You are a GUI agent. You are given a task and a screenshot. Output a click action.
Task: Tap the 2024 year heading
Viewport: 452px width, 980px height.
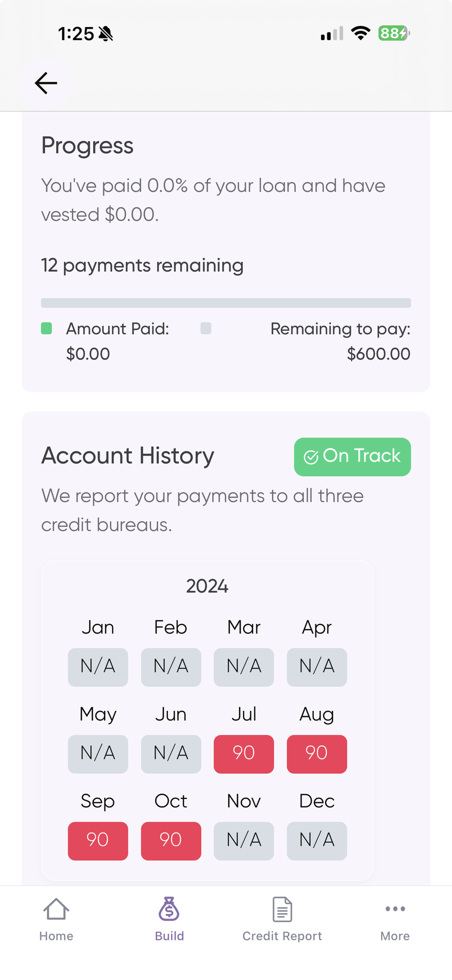tap(207, 586)
